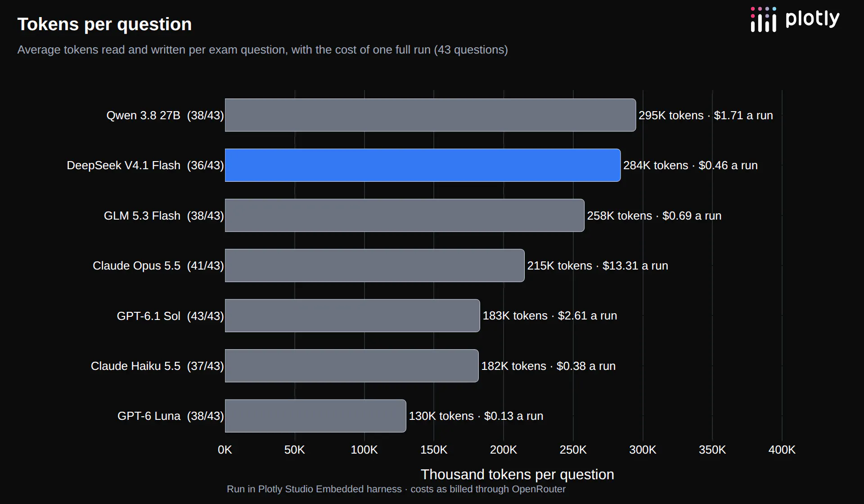The image size is (864, 504).
Task: Click the '350K' axis tick label
Action: coord(712,450)
